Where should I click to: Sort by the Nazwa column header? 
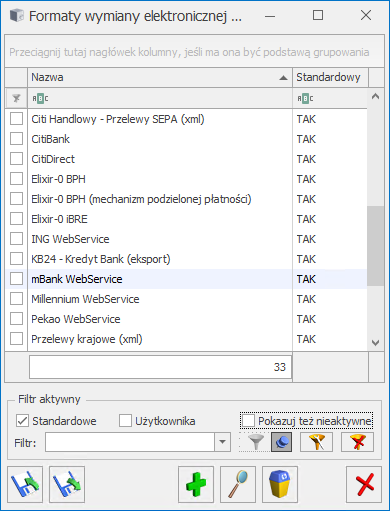(160, 78)
